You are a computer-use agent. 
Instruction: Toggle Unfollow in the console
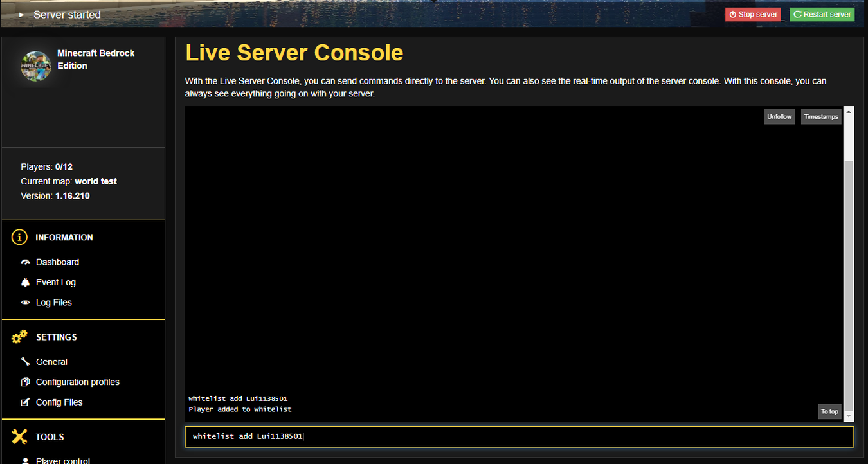[779, 117]
